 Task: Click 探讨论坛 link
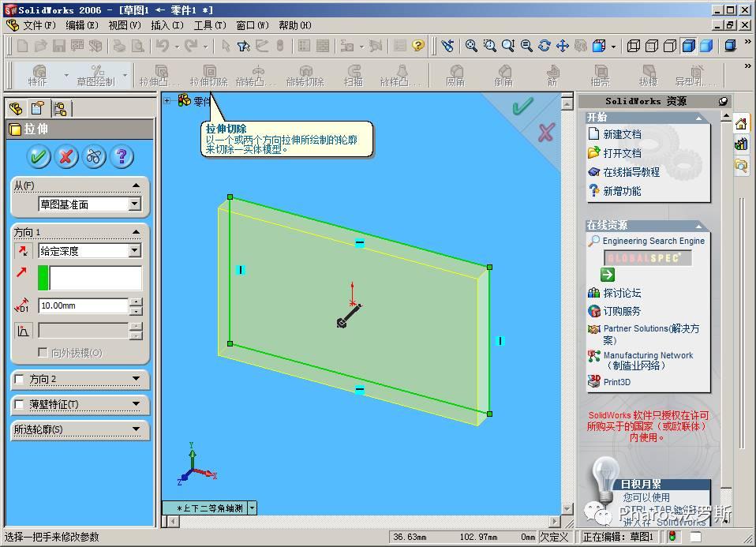coord(622,293)
